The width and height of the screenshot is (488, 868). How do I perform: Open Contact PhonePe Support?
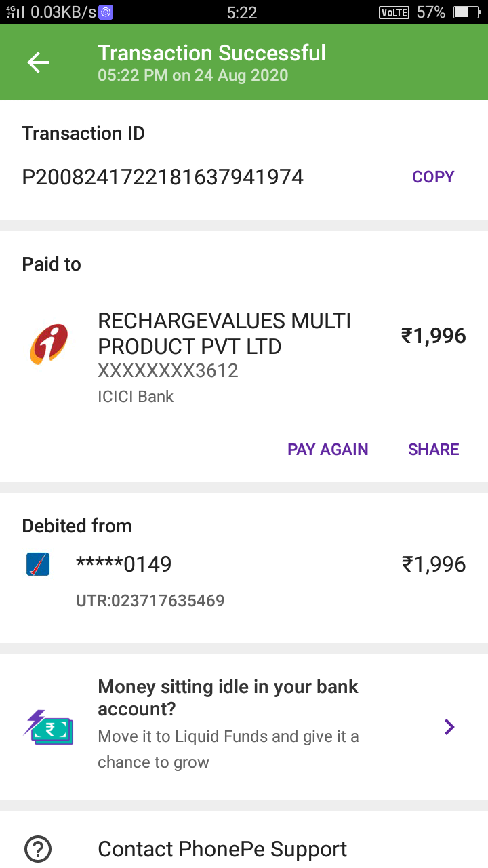click(222, 849)
